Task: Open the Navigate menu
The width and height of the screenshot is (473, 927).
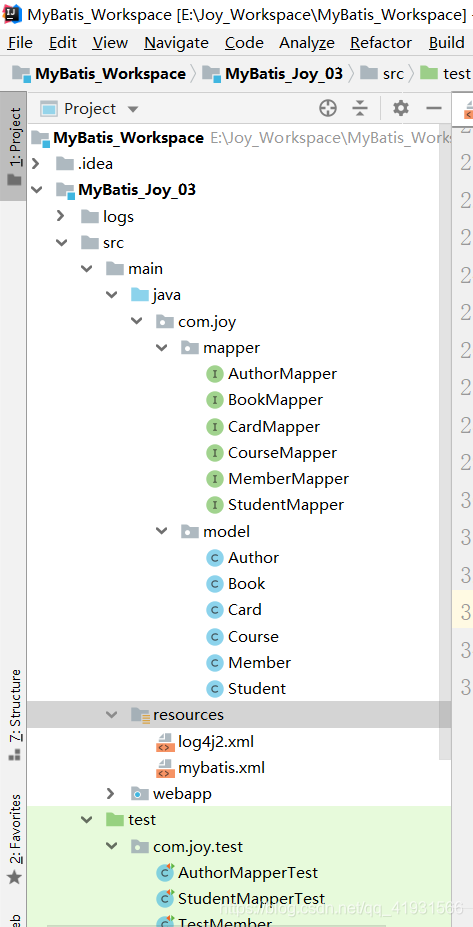Action: (176, 43)
